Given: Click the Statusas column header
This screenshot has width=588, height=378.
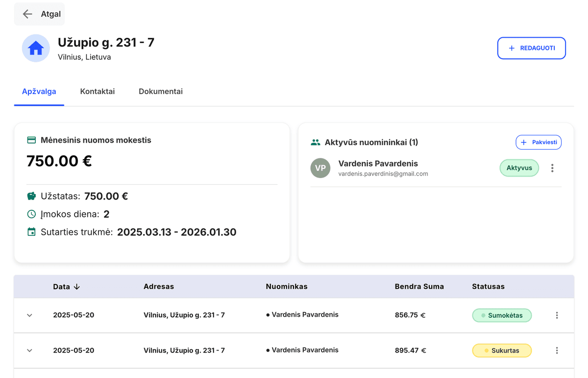Looking at the screenshot, I should pyautogui.click(x=488, y=286).
